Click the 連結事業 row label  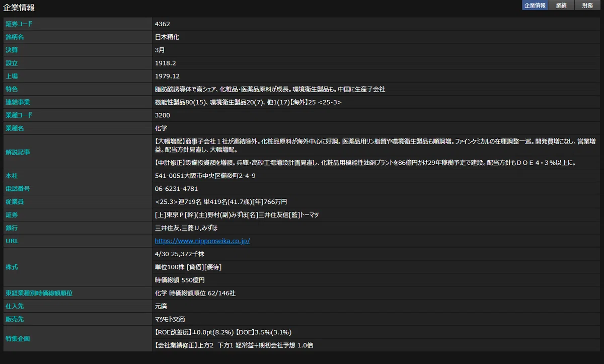[x=18, y=102]
